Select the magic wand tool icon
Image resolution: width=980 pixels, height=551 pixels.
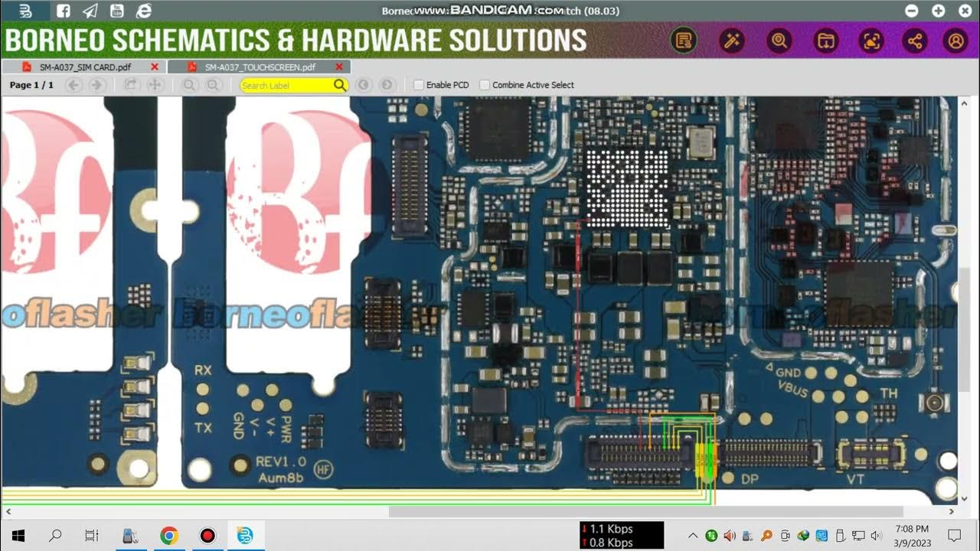(x=731, y=41)
